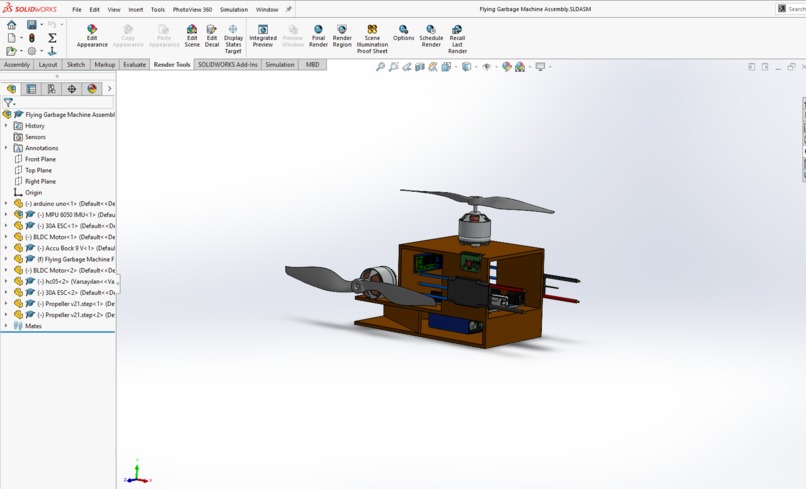Click the Home icon in toolbar
This screenshot has width=806, height=489.
click(x=11, y=25)
